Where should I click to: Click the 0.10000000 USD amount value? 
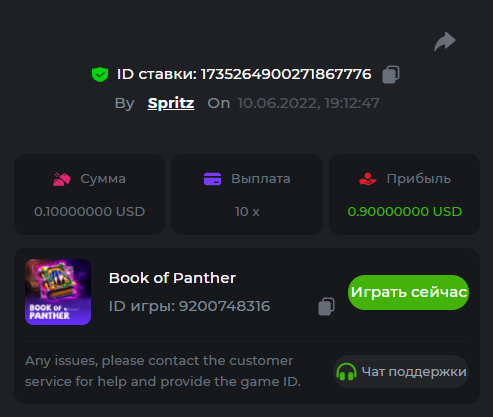(89, 212)
